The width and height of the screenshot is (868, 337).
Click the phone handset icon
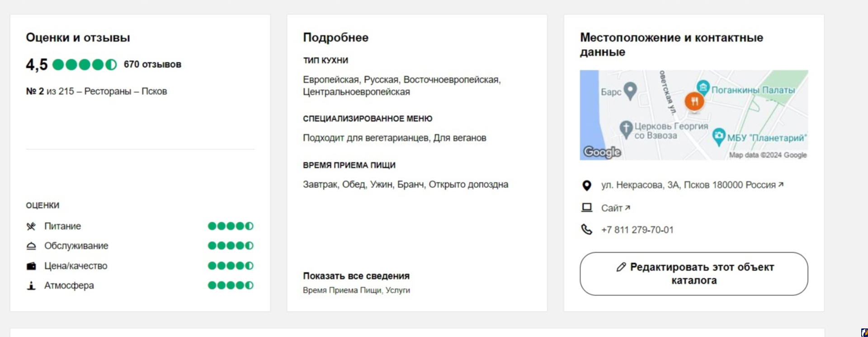click(586, 229)
